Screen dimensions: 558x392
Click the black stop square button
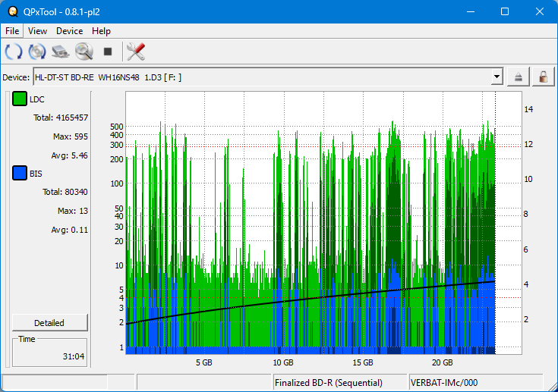click(108, 52)
